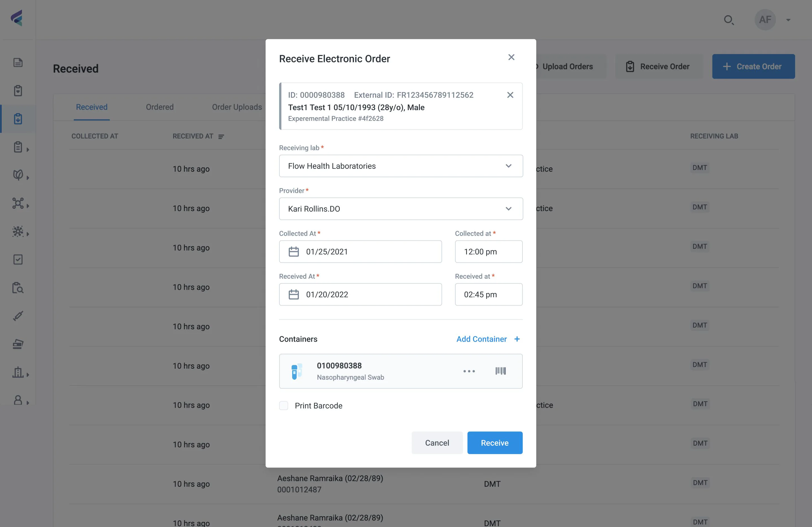Open the user profile sidebar icon
This screenshot has width=812, height=527.
click(x=18, y=400)
